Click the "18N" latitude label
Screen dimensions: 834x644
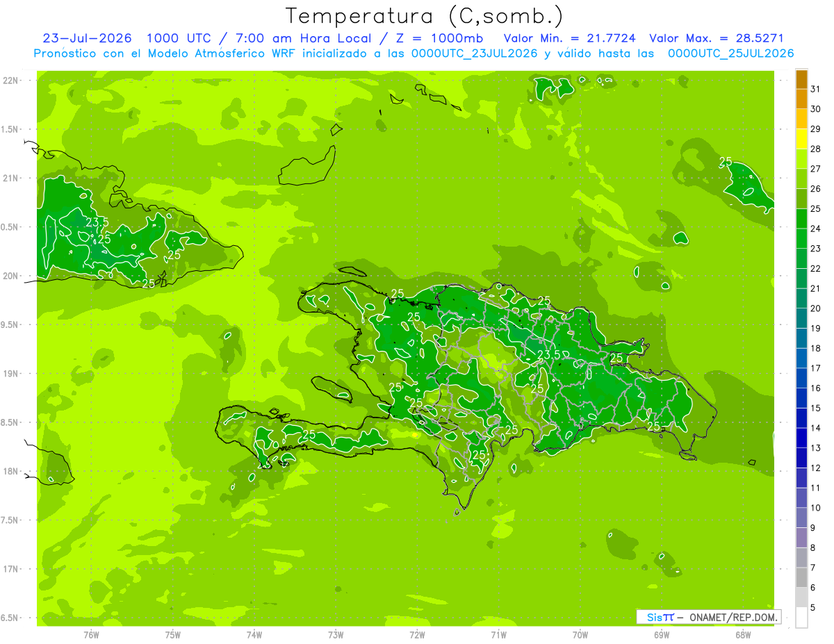(x=11, y=471)
